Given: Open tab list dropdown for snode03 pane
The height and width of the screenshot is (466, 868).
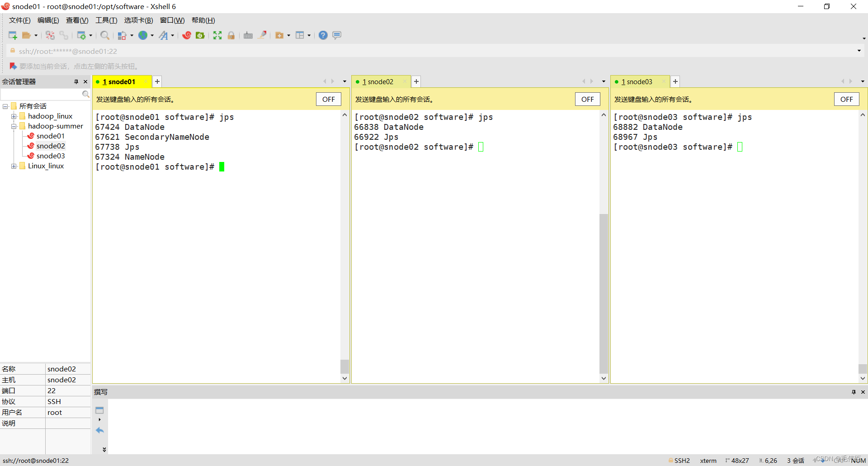Looking at the screenshot, I should 863,81.
